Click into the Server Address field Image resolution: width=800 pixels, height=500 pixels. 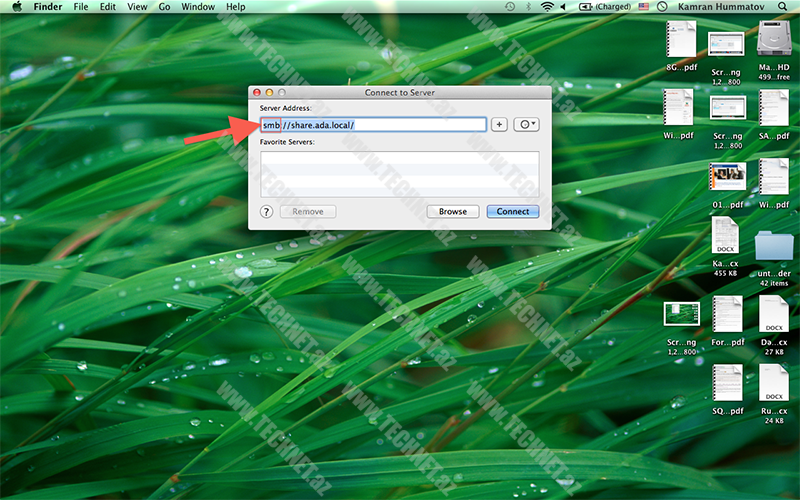[x=373, y=125]
